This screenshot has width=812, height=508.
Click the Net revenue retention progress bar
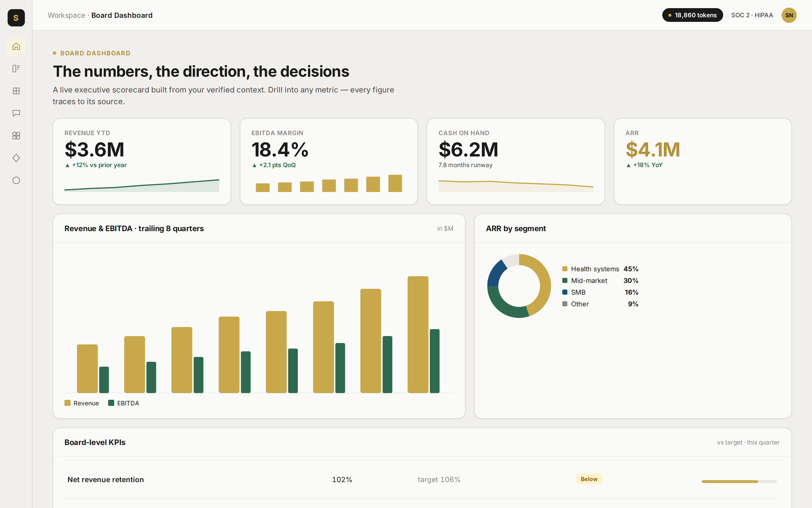739,482
